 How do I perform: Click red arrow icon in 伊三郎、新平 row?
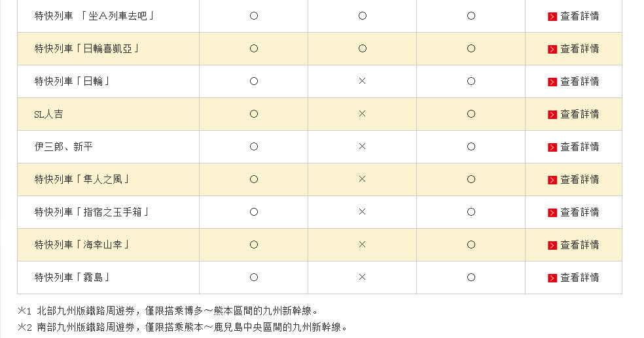tap(552, 147)
